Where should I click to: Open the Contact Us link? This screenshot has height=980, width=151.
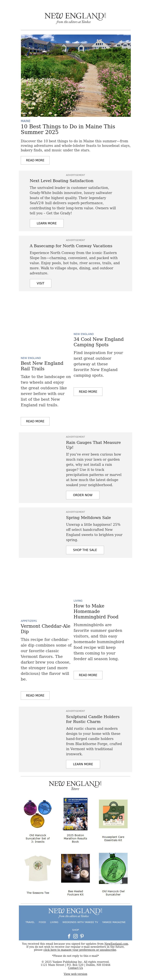[x=75, y=968]
